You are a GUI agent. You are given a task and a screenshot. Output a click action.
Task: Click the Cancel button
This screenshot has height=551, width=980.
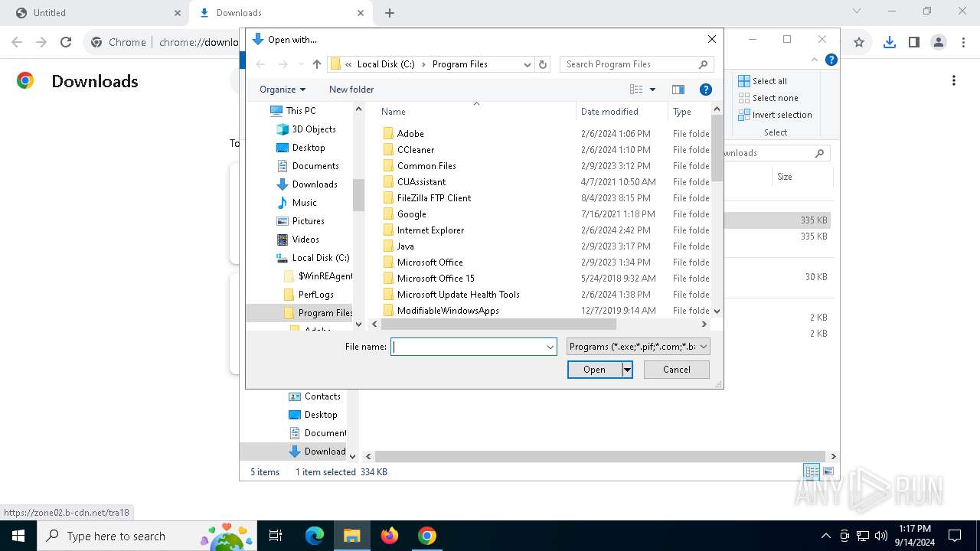click(677, 370)
